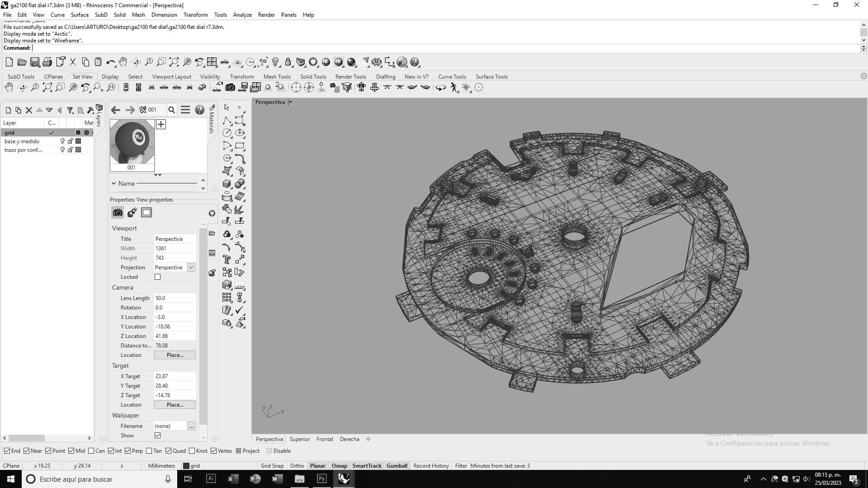Click the Help question mark in main toolbar
868x488 pixels.
pos(415,62)
